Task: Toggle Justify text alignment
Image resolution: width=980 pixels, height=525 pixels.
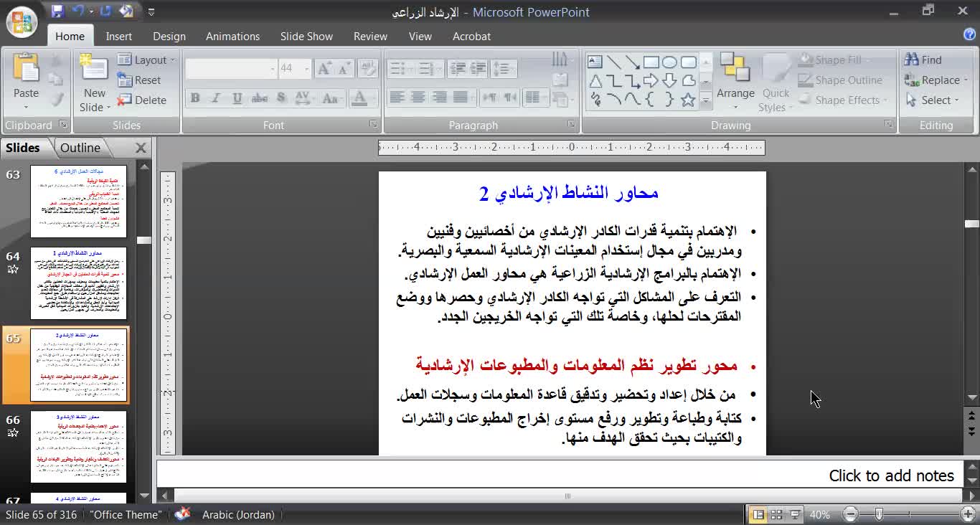Action: [x=461, y=98]
